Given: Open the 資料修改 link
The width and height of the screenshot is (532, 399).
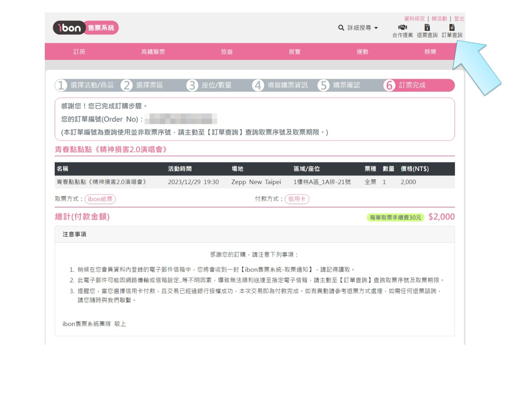Looking at the screenshot, I should click(414, 18).
